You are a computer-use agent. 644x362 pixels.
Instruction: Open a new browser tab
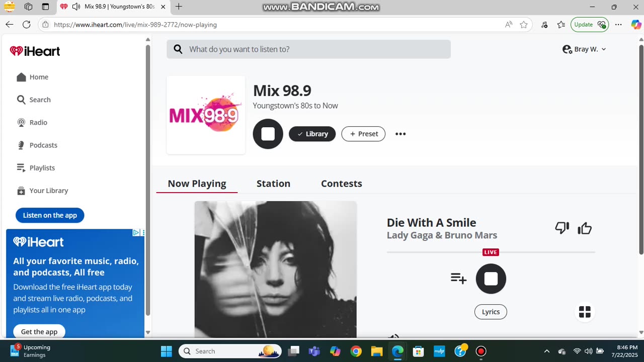tap(179, 7)
